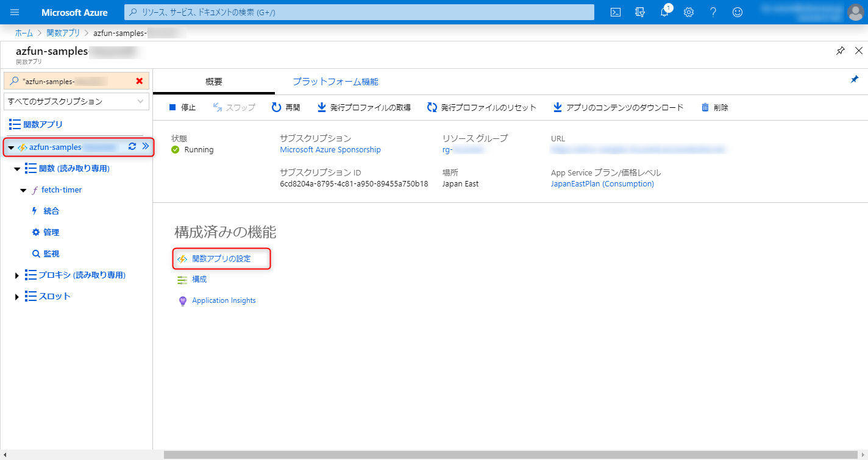Open the Microsoft Azure Sponsorship subscription link

coord(330,149)
